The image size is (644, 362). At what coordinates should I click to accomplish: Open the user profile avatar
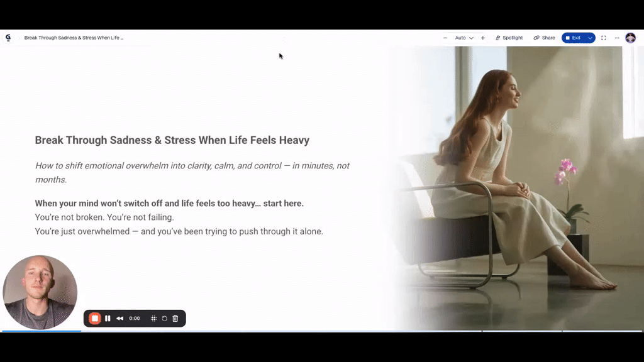[x=630, y=38]
